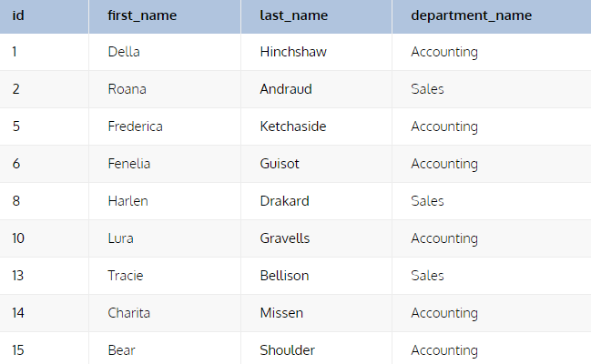Click the Gravells cell

point(285,238)
